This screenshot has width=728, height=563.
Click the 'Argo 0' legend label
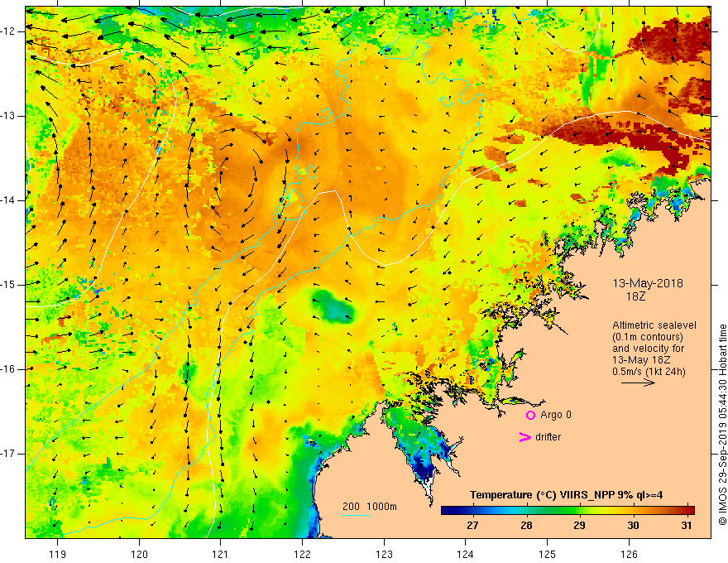[556, 415]
